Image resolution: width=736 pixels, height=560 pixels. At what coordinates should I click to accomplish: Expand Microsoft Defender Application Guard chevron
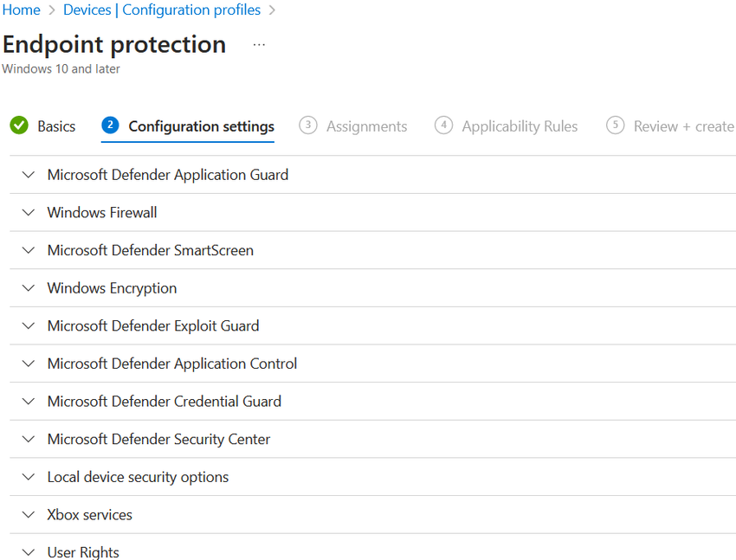point(29,175)
